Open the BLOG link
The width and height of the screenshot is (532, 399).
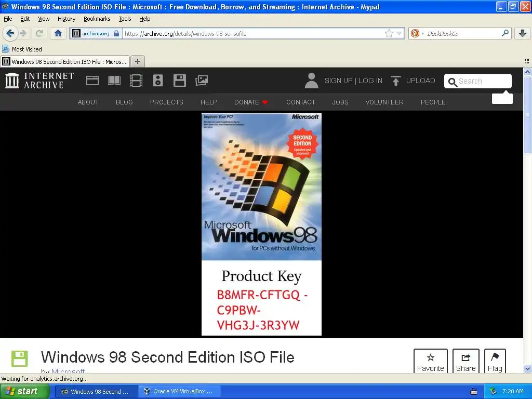click(x=124, y=102)
